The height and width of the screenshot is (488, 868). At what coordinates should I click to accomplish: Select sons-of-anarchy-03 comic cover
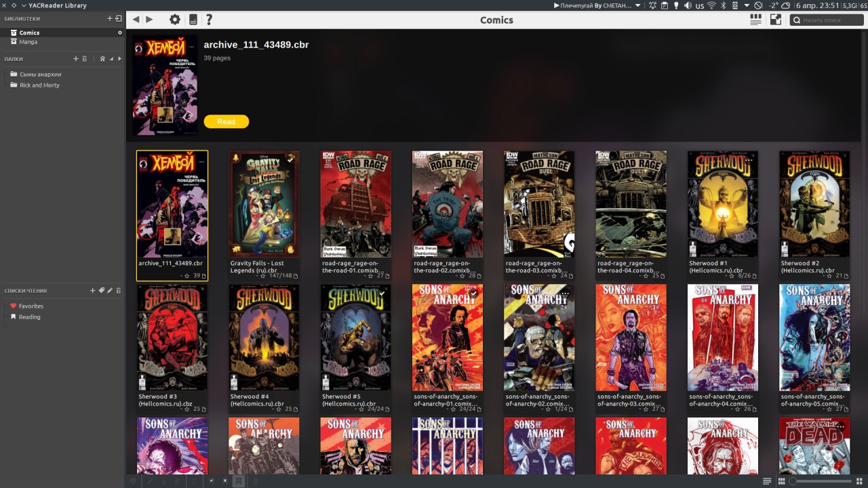pos(631,338)
